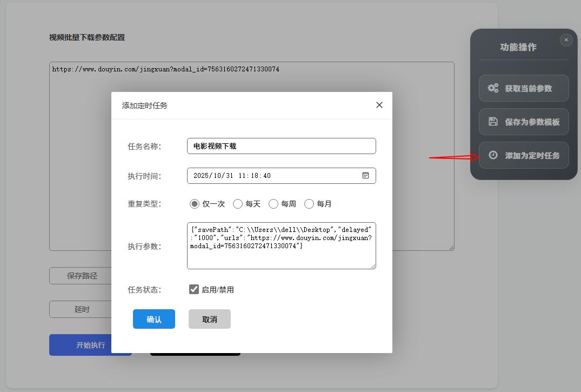Click the 延时 button
The image size is (581, 392).
click(81, 309)
